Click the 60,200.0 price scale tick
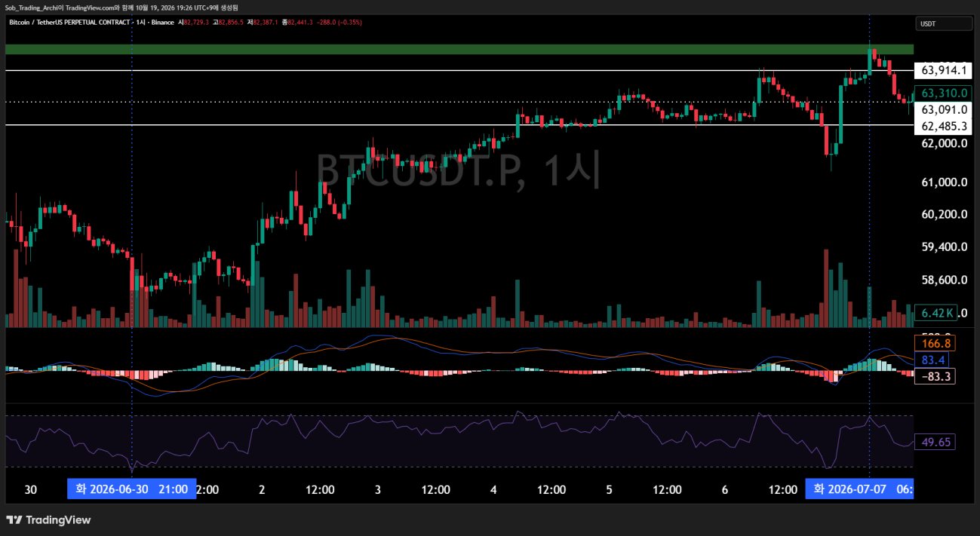The width and height of the screenshot is (980, 536). (944, 214)
